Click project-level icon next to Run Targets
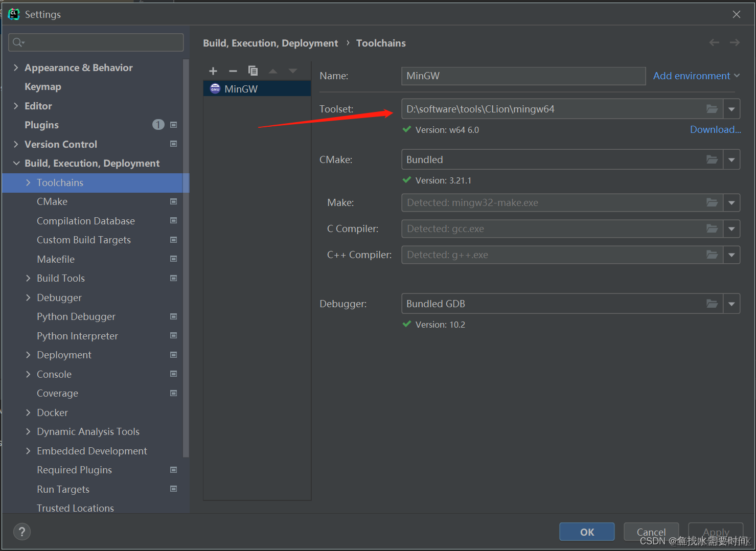Image resolution: width=756 pixels, height=551 pixels. (173, 489)
